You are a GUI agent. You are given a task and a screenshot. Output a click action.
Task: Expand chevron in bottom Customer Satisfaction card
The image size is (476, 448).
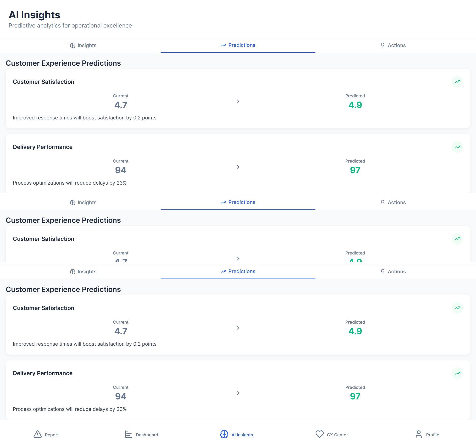[238, 328]
